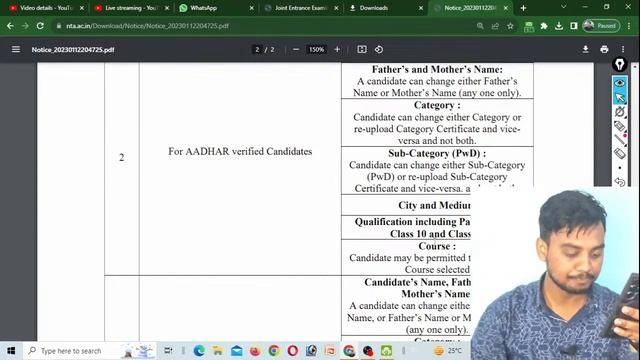Go forward in browser history
This screenshot has width=640, height=360.
coord(25,26)
